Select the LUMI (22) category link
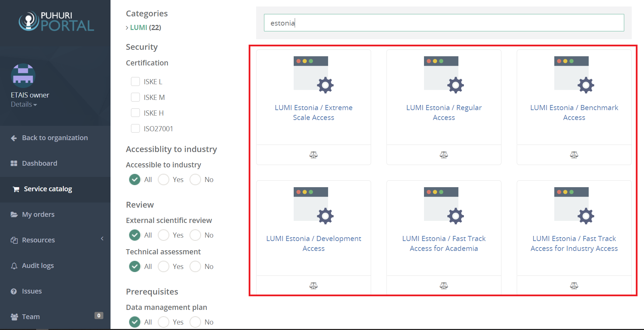The height and width of the screenshot is (330, 644). point(145,27)
